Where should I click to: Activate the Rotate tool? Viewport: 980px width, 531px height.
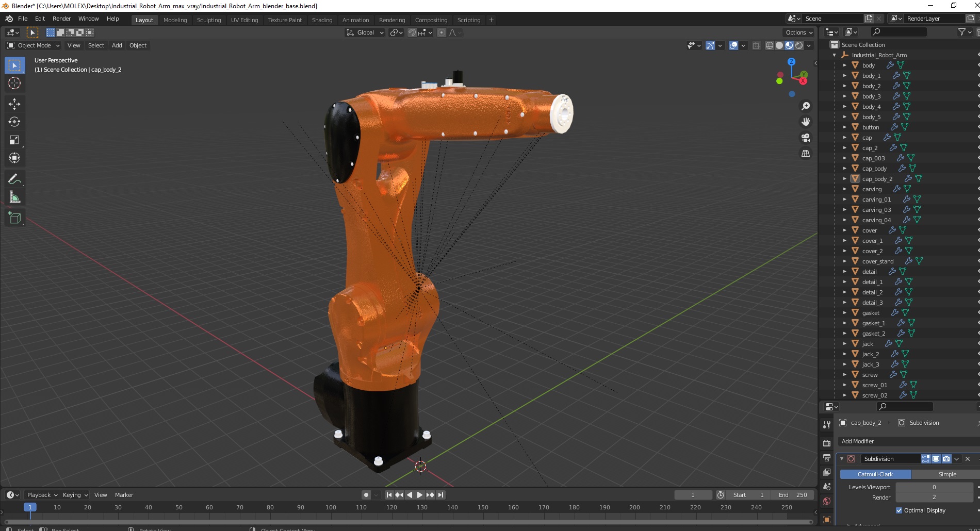click(14, 122)
